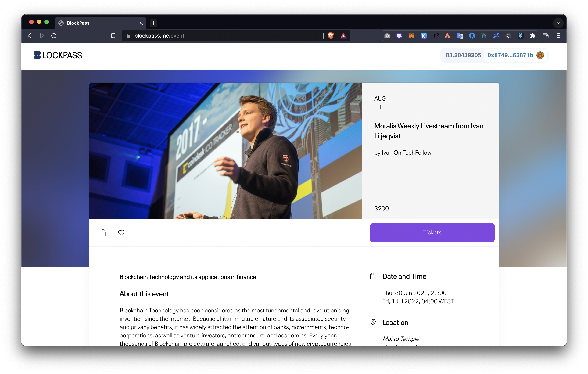Open React Developer Tools extension
The height and width of the screenshot is (374, 588).
tap(520, 36)
